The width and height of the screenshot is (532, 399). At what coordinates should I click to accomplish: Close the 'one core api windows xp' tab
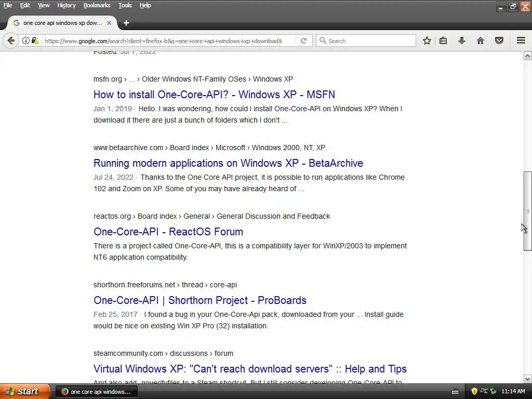pyautogui.click(x=109, y=23)
